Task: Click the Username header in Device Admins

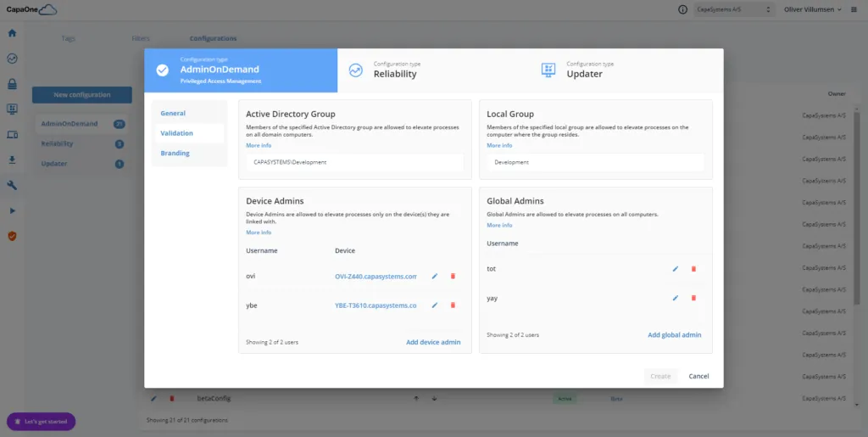Action: tap(262, 251)
